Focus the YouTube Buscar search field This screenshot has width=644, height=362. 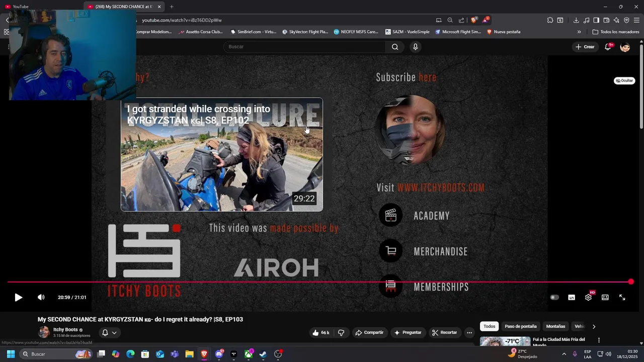click(x=304, y=47)
